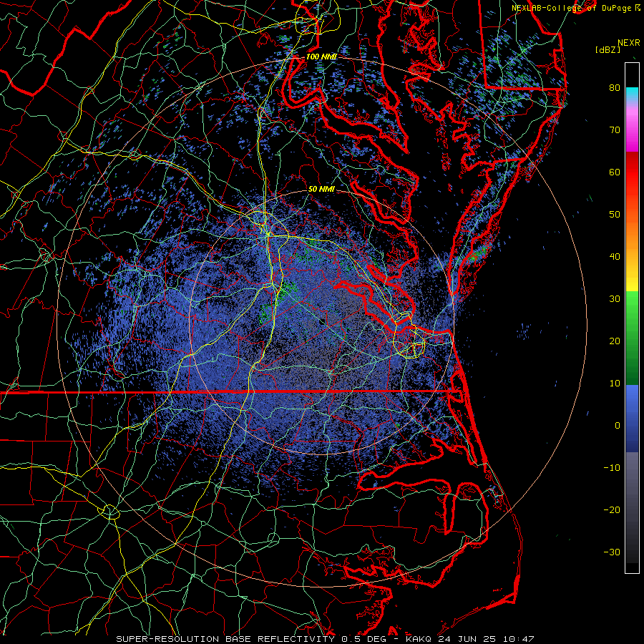Click the [dBZ] units label
Viewport: 644px width, 644px height.
click(x=608, y=49)
